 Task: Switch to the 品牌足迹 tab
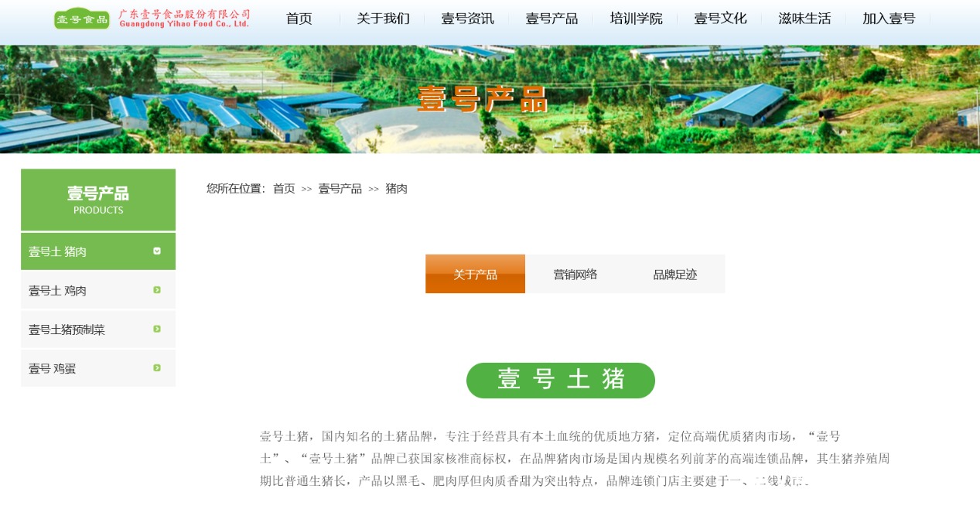[674, 274]
